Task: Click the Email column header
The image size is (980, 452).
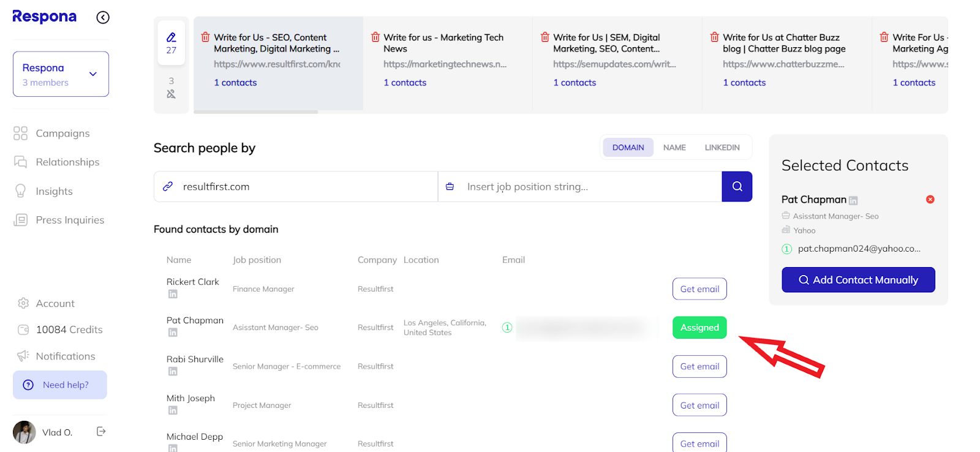Action: (x=513, y=260)
